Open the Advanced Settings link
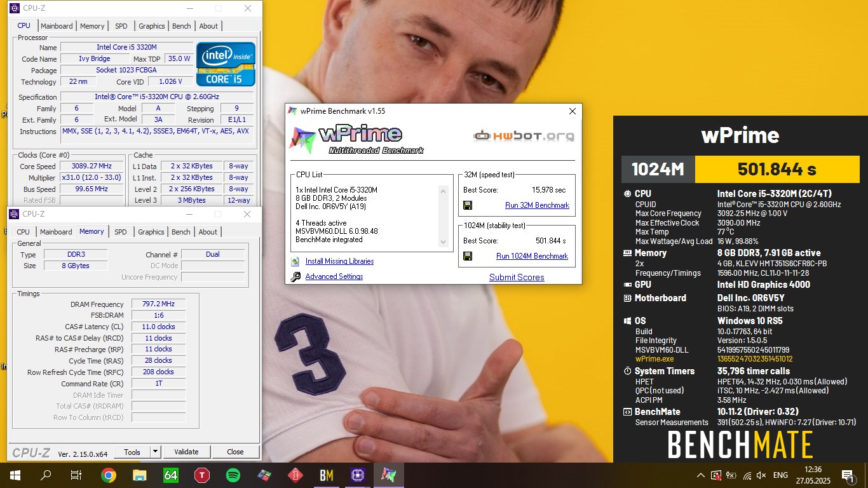This screenshot has width=868, height=488. (334, 276)
